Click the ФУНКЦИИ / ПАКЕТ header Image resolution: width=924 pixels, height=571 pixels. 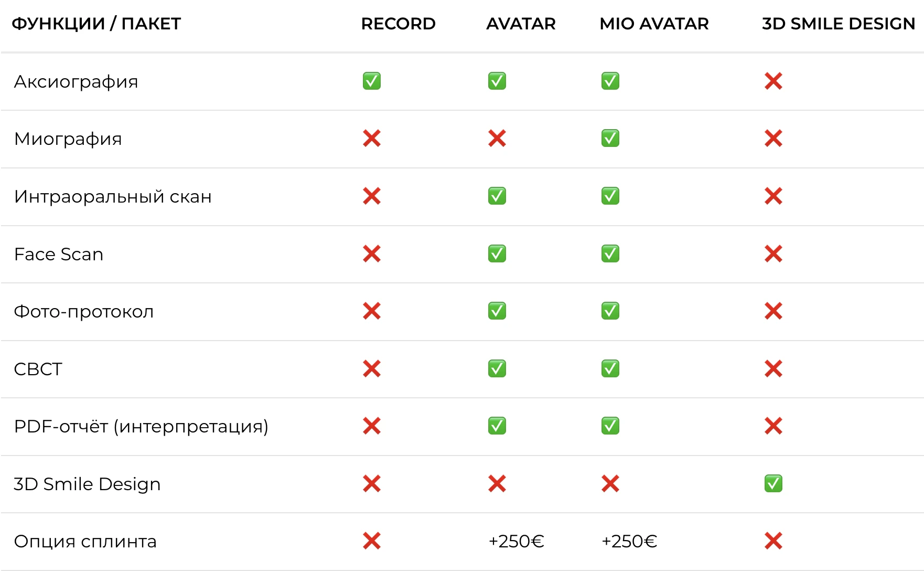point(96,24)
